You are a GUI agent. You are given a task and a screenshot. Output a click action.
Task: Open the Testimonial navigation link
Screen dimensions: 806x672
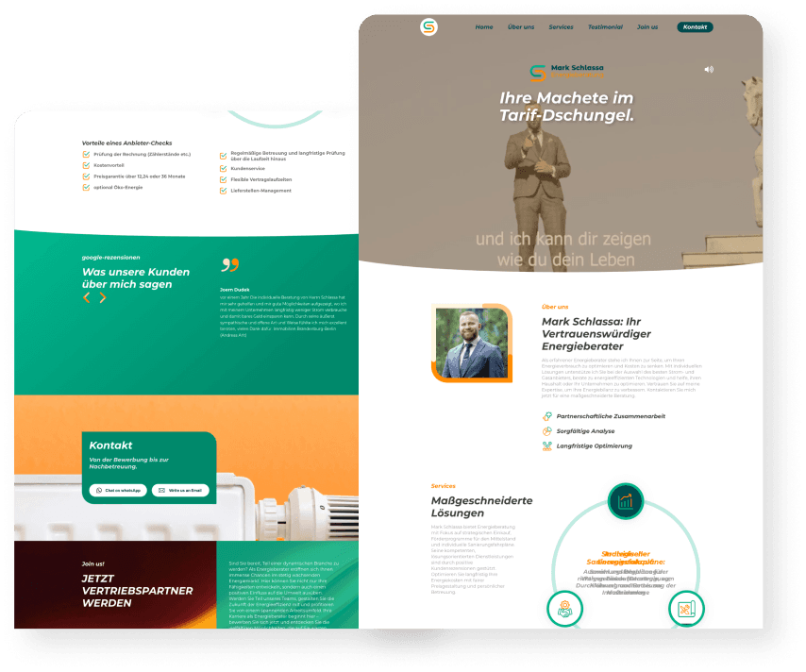tap(605, 27)
